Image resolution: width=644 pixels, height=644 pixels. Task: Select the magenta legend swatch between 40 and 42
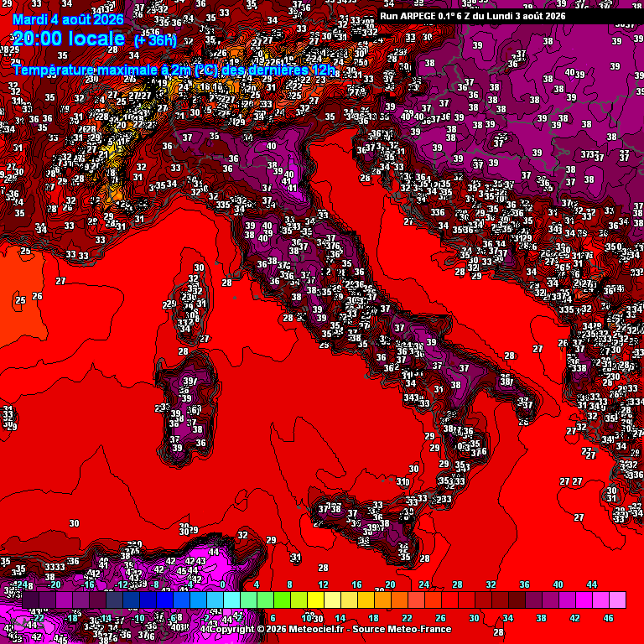click(568, 600)
